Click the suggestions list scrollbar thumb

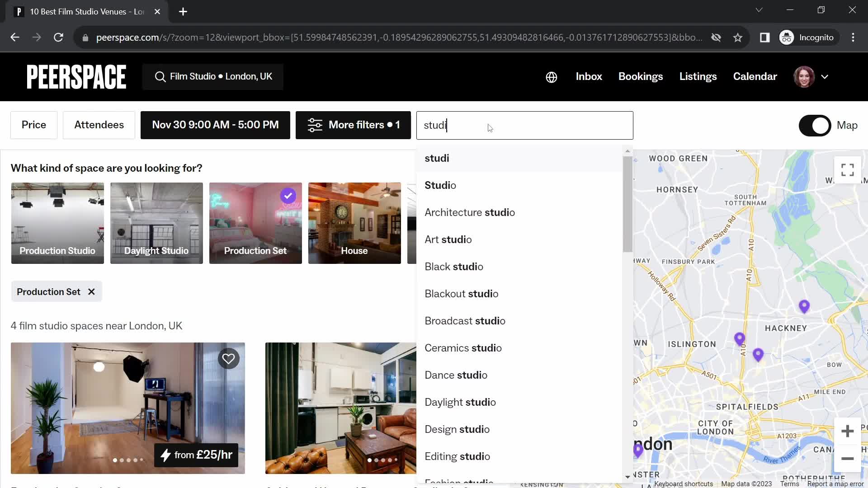627,204
